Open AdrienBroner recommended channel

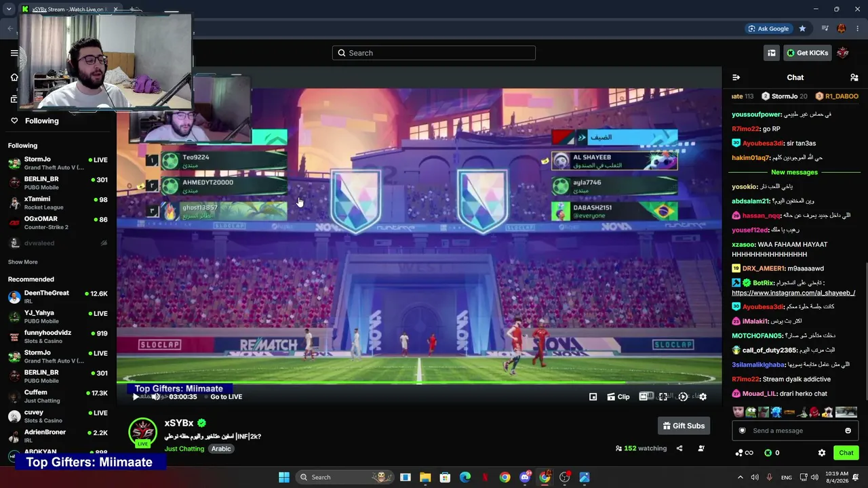(x=58, y=436)
